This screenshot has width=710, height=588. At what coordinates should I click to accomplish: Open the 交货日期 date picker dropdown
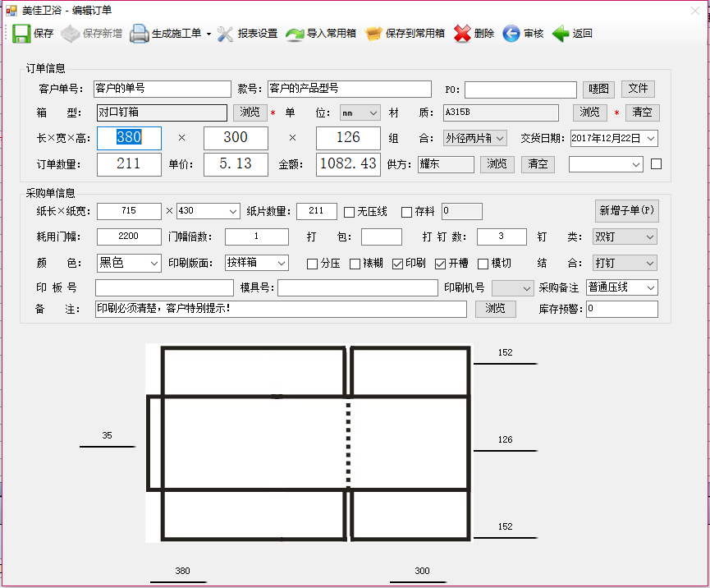[651, 139]
